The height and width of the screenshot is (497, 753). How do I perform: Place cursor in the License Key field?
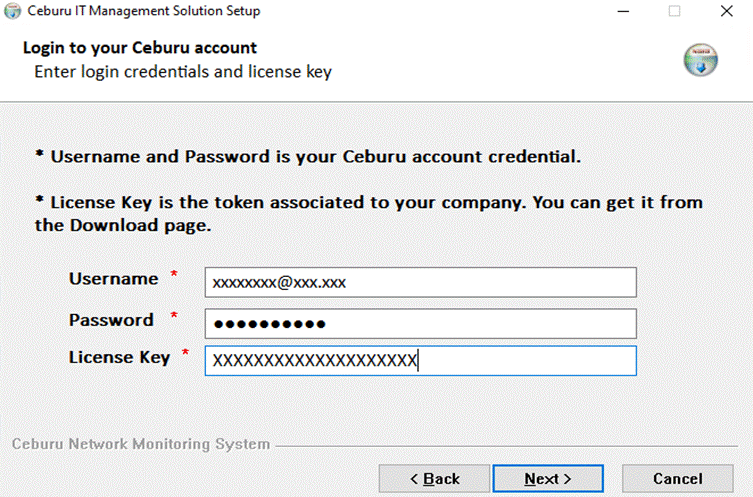click(421, 361)
